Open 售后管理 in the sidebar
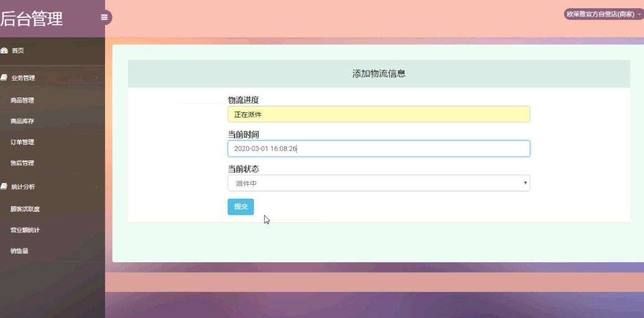Screen dimensions: 644x318 pos(22,163)
